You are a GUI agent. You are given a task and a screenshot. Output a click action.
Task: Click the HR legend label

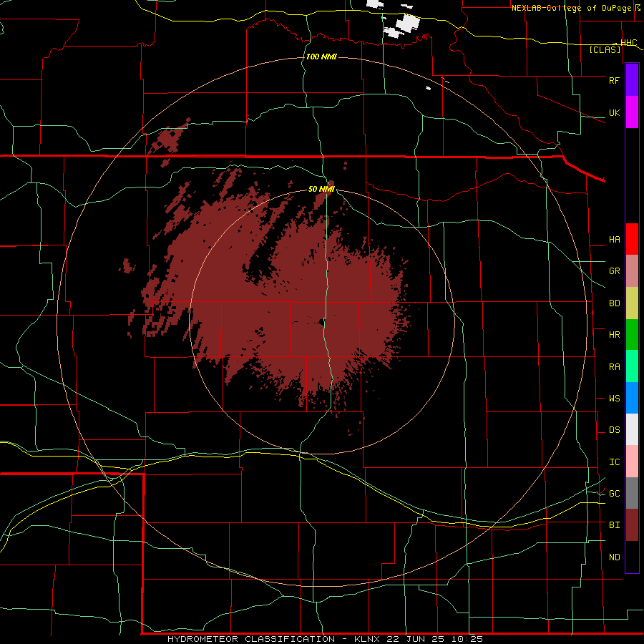pyautogui.click(x=614, y=335)
